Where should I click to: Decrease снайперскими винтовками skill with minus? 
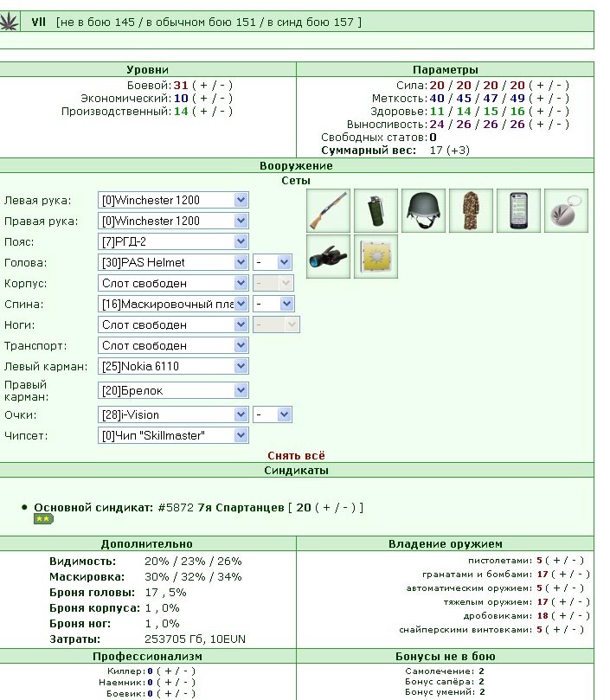[x=575, y=629]
